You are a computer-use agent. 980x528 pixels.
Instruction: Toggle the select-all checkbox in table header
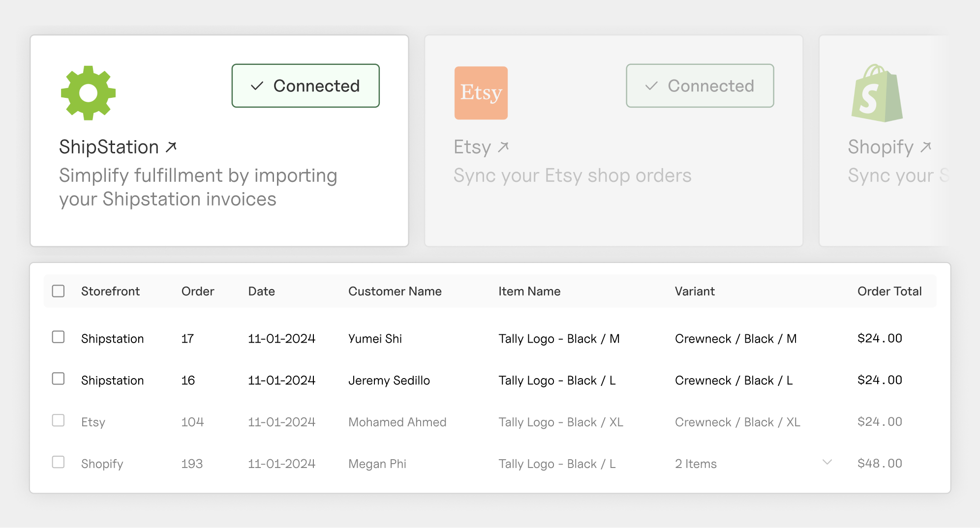[59, 291]
